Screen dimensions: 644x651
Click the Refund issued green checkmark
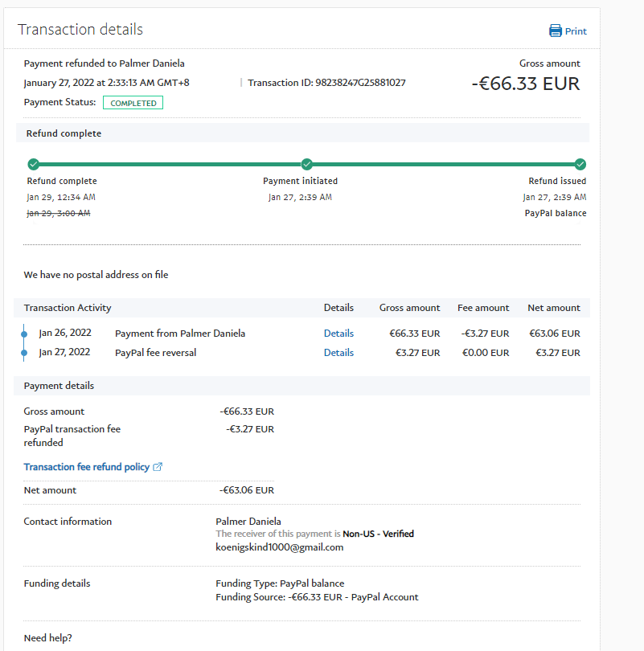pos(580,164)
